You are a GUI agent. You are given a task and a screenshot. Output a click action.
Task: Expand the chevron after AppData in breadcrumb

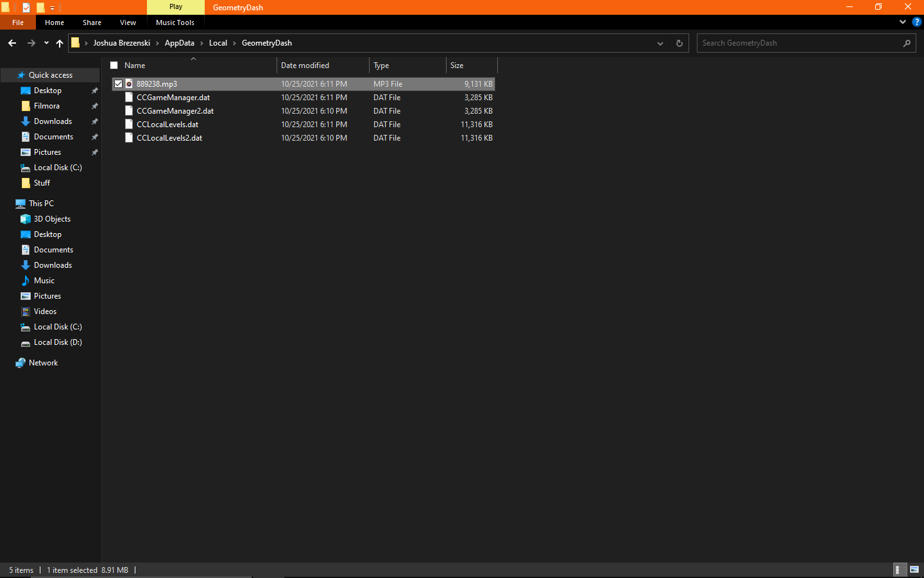click(202, 43)
